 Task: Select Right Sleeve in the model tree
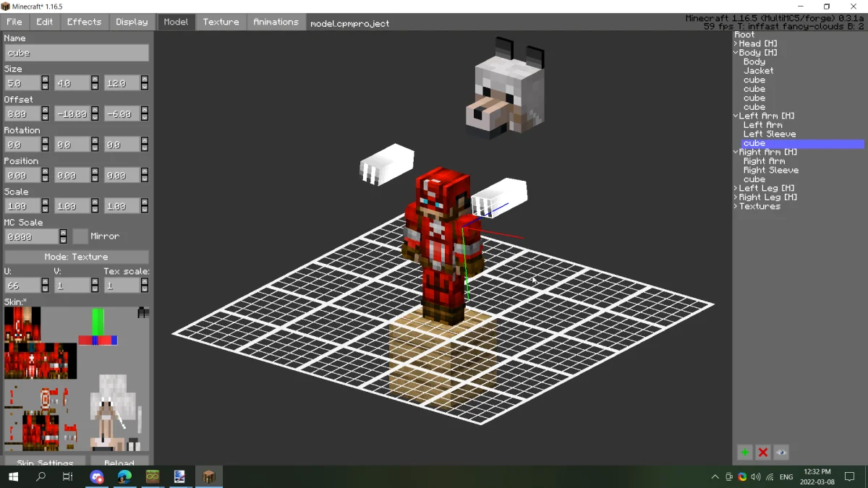771,170
